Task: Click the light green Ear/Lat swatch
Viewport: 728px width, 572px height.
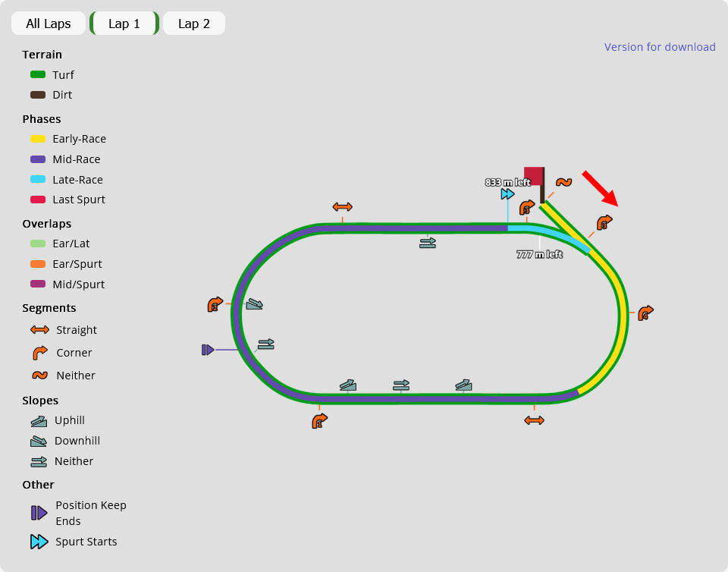Action: point(38,244)
